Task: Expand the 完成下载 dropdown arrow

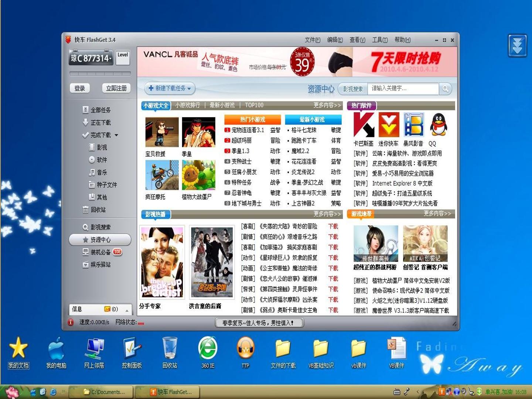Action: (116, 135)
